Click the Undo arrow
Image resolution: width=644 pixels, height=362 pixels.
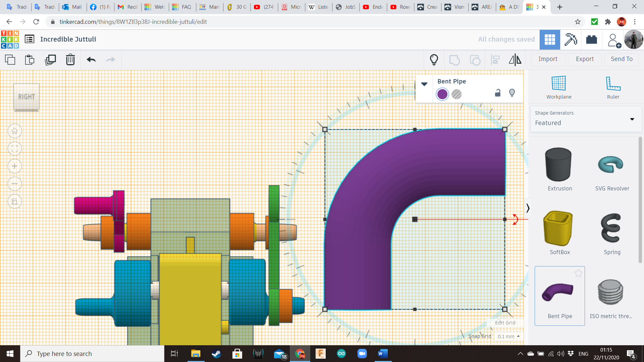pos(91,60)
